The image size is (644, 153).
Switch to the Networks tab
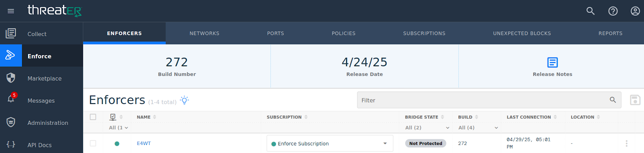204,33
